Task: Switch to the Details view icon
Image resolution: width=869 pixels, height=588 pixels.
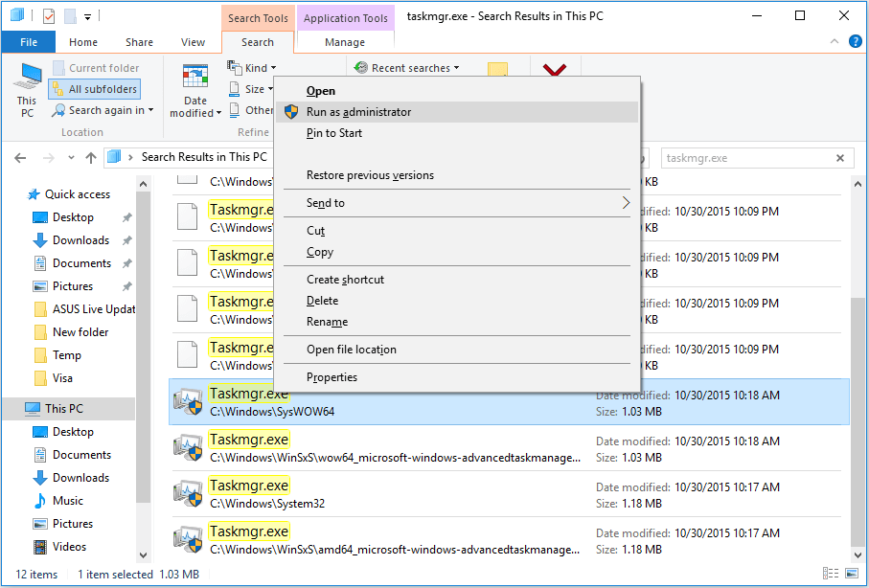Action: pyautogui.click(x=831, y=574)
